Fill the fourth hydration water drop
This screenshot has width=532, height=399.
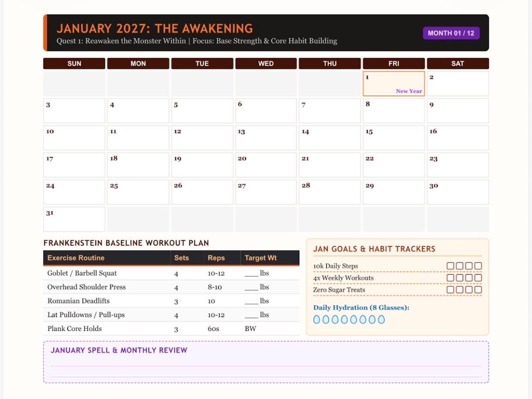pyautogui.click(x=344, y=320)
